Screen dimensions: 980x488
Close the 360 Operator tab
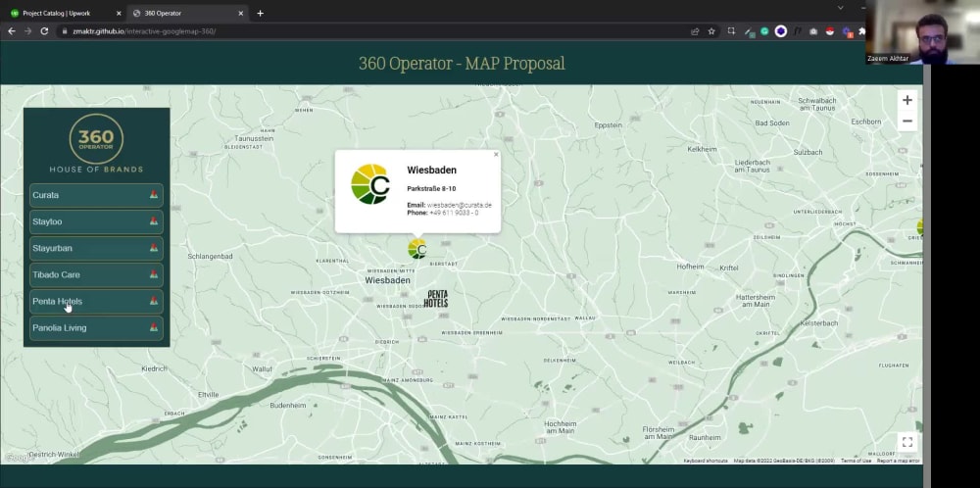(241, 13)
